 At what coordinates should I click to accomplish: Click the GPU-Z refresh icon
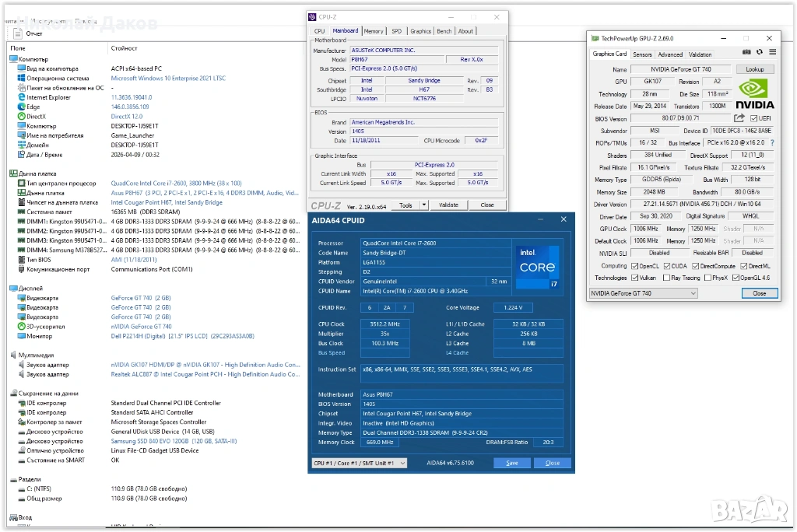coord(760,52)
